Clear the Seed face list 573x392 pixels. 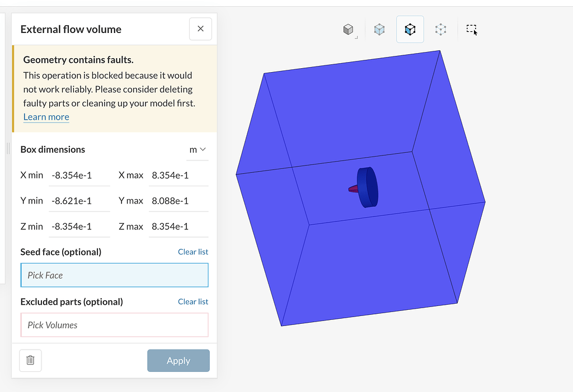pos(192,252)
